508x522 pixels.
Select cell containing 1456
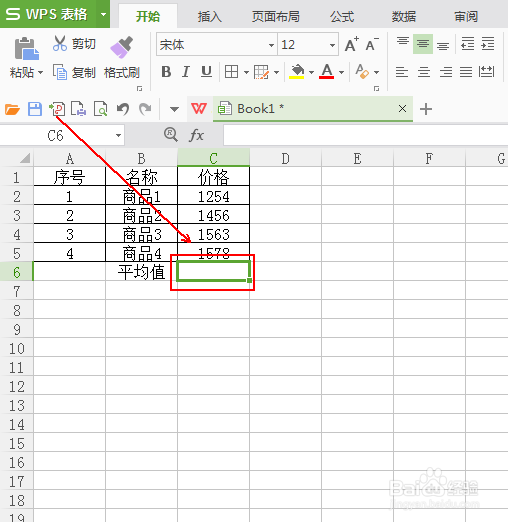click(x=213, y=215)
